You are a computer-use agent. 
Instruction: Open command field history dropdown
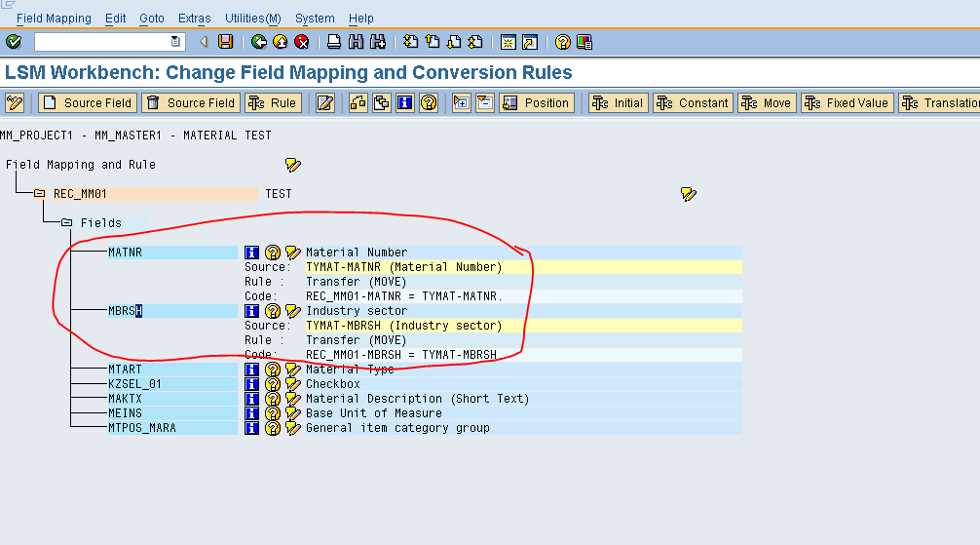[x=175, y=42]
